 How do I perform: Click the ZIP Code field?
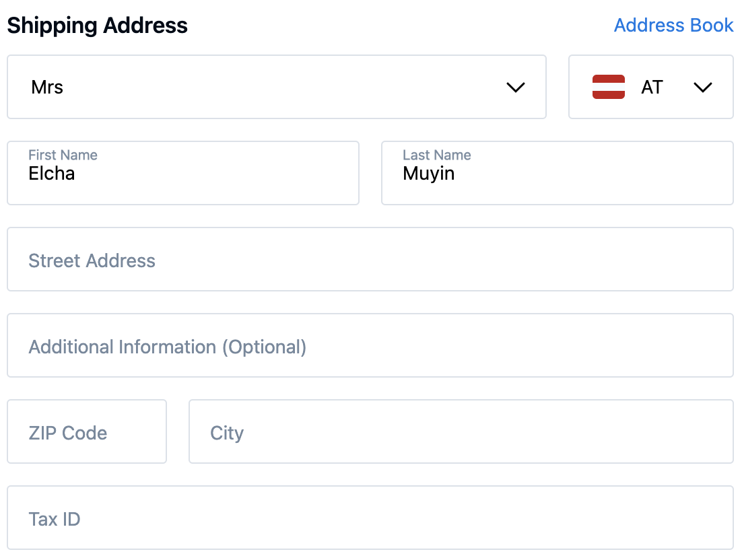pyautogui.click(x=86, y=432)
